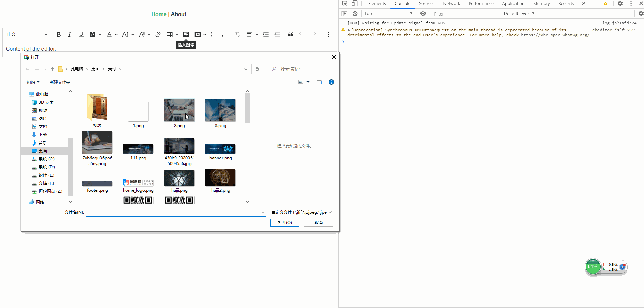Toggle device toolbar in DevTools
This screenshot has width=644, height=308.
355,4
